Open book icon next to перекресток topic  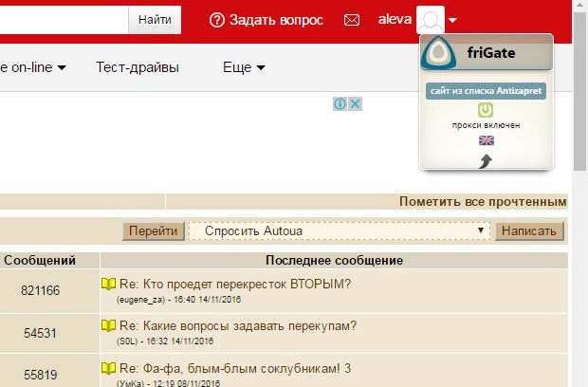[x=108, y=285]
